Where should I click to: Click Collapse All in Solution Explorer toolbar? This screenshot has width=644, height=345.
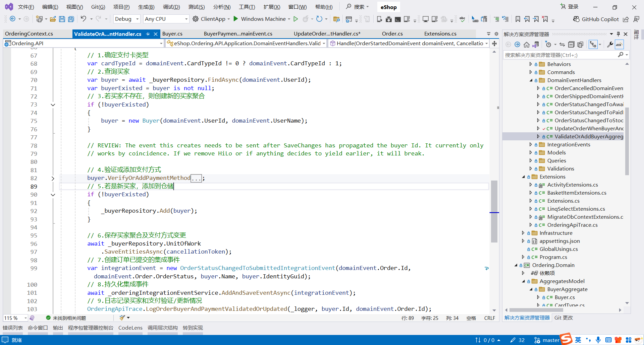coord(571,44)
